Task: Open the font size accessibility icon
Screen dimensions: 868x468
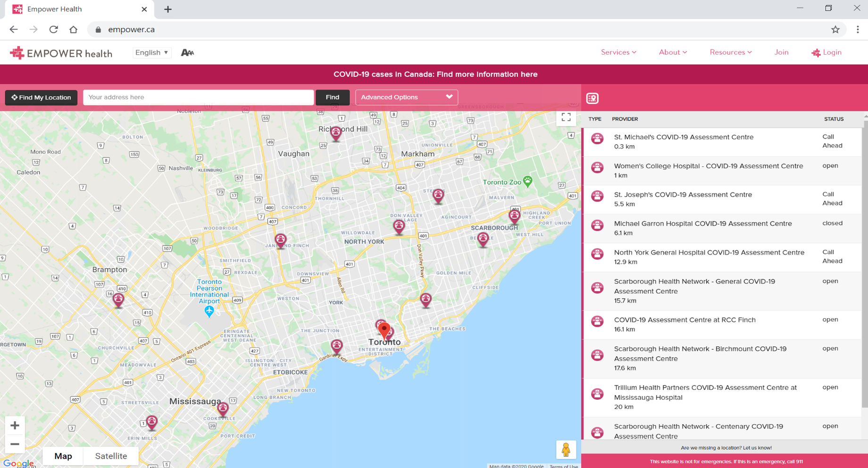Action: click(x=187, y=52)
